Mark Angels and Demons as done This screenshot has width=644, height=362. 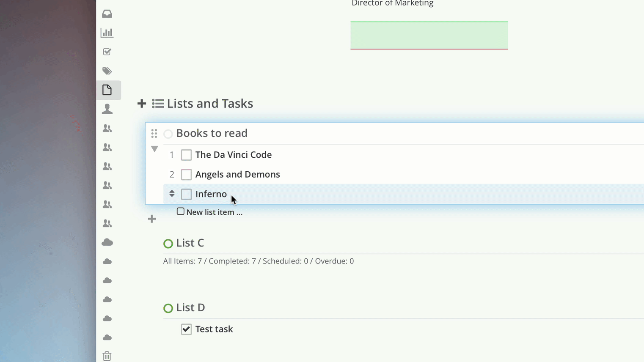point(186,174)
